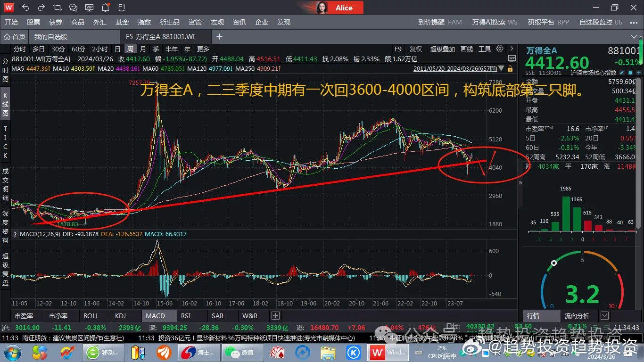Open the 宏观 menu
Image resolution: width=644 pixels, height=362 pixels.
(217, 22)
